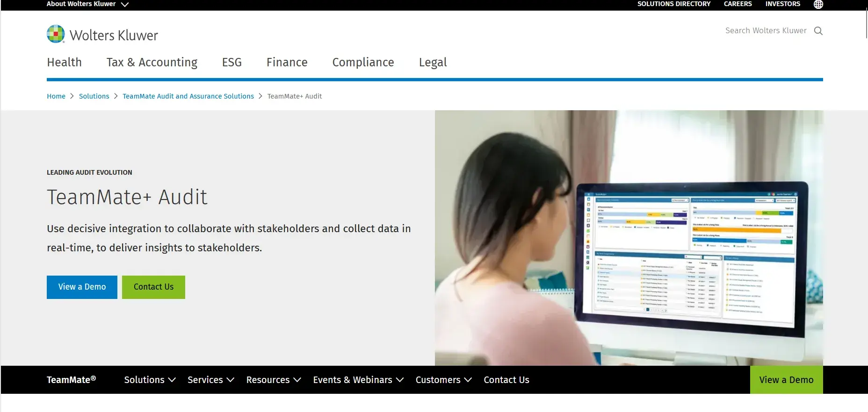Viewport: 868px width, 412px height.
Task: Open the Tax & Accounting menu
Action: [x=152, y=62]
